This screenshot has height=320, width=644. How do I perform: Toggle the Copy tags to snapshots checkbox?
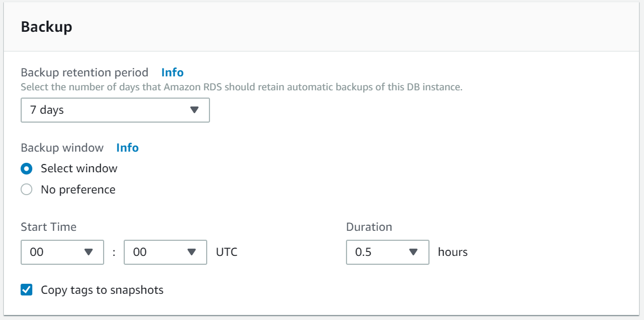point(27,290)
